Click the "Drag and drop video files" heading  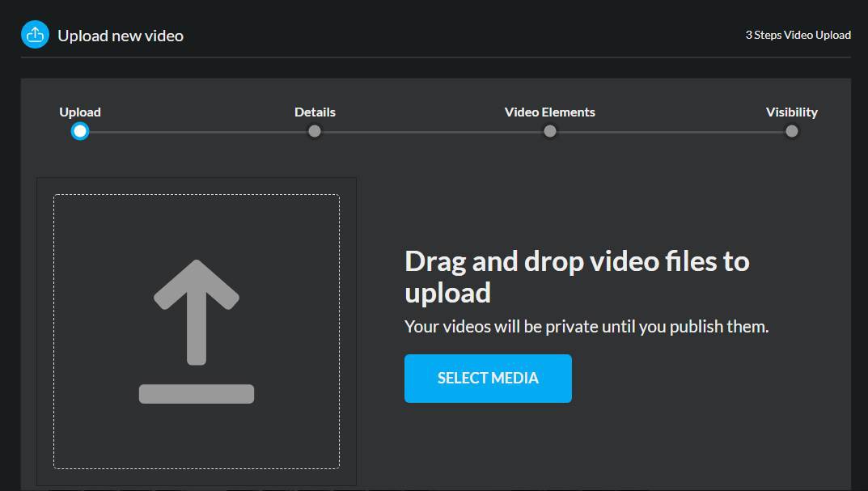576,276
